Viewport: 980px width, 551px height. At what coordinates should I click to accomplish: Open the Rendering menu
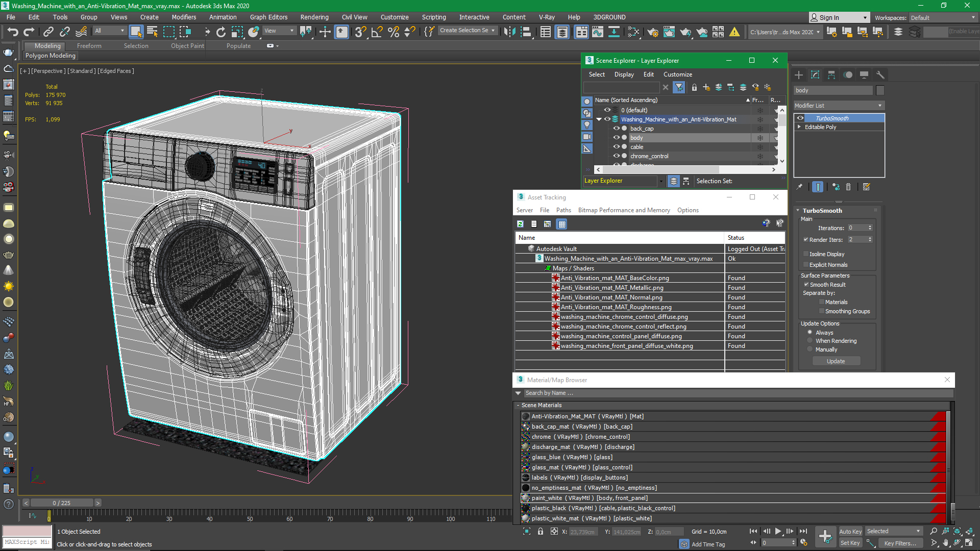click(x=314, y=17)
